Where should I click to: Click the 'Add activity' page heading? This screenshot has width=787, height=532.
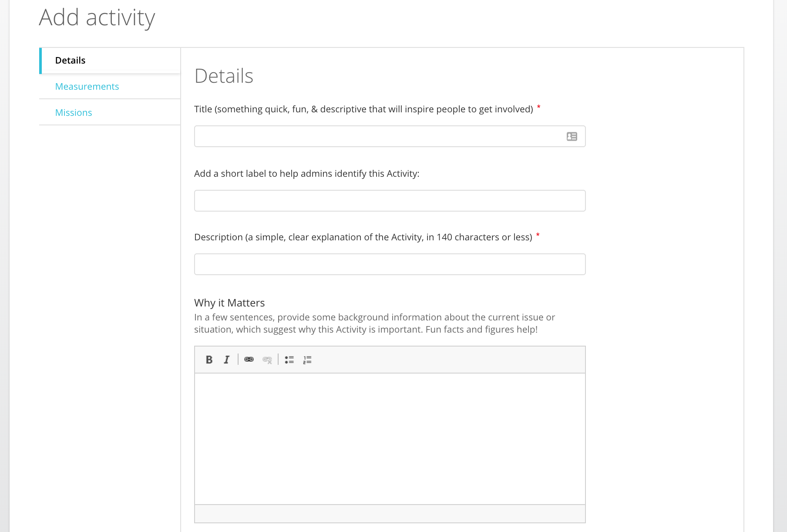(97, 18)
